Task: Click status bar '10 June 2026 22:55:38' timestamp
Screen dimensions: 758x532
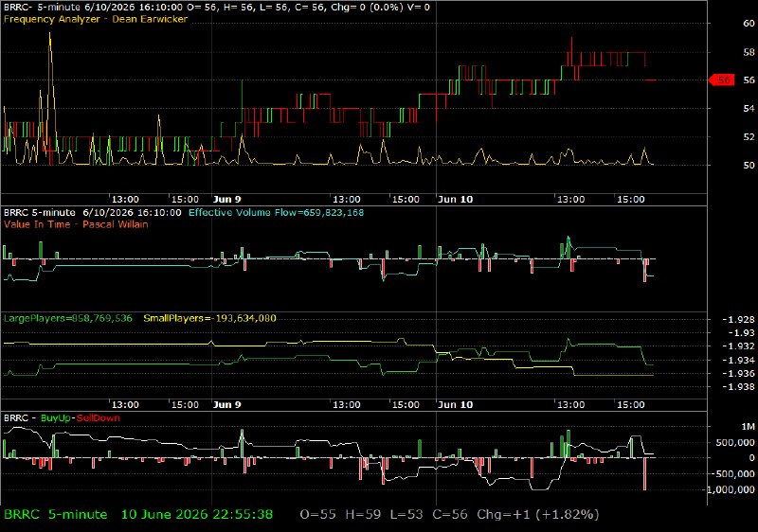Action: [x=197, y=515]
